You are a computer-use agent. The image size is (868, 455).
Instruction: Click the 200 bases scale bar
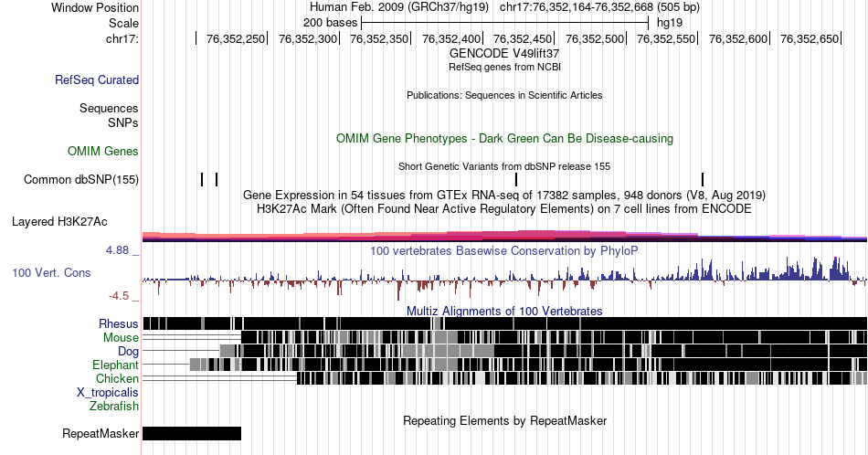pos(504,23)
